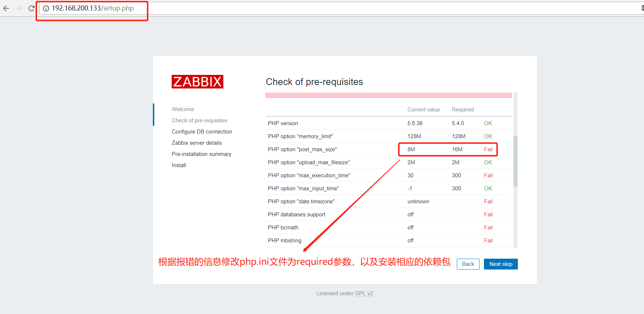The image size is (644, 314).
Task: Click PHP option "memory_limit" row label
Action: (x=300, y=136)
